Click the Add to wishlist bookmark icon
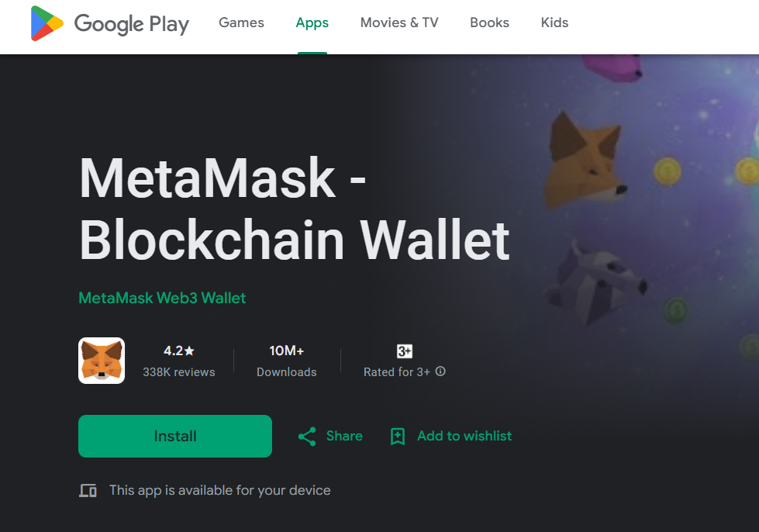The width and height of the screenshot is (759, 532). 398,437
